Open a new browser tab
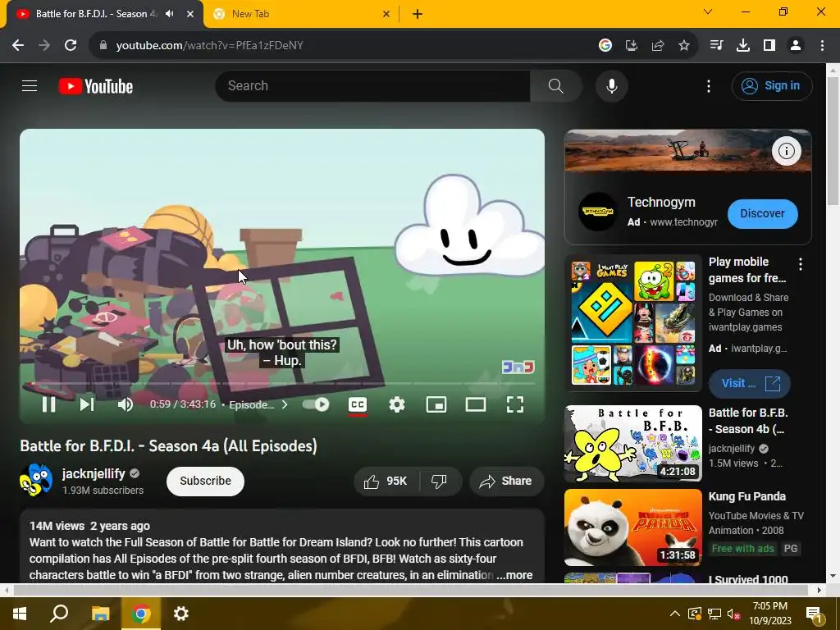This screenshot has width=840, height=630. pyautogui.click(x=418, y=14)
